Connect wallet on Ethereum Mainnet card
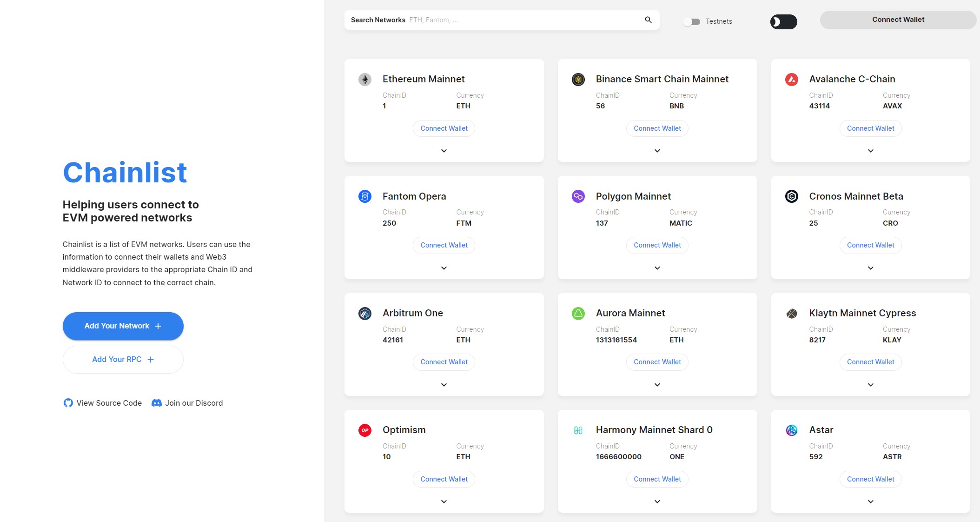Viewport: 980px width, 522px height. pyautogui.click(x=444, y=128)
